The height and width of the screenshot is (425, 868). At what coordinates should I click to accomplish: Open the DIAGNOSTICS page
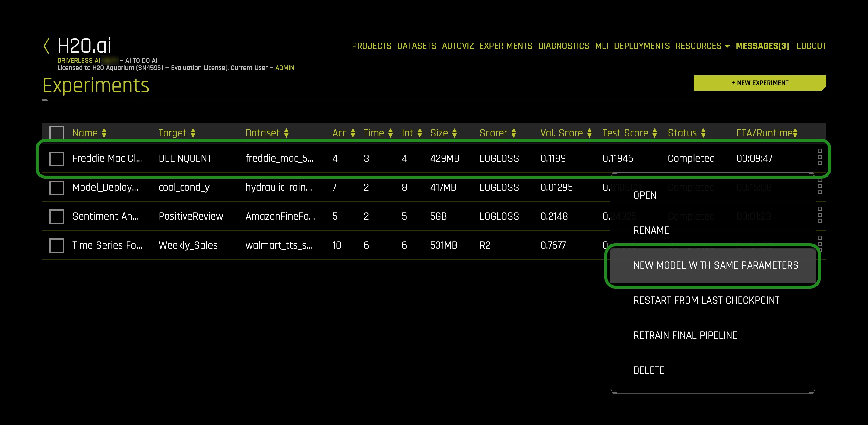563,46
